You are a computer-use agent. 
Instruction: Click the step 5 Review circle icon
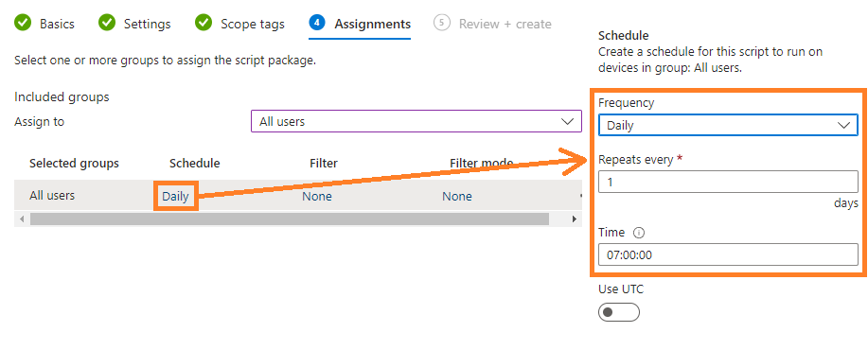(x=442, y=24)
